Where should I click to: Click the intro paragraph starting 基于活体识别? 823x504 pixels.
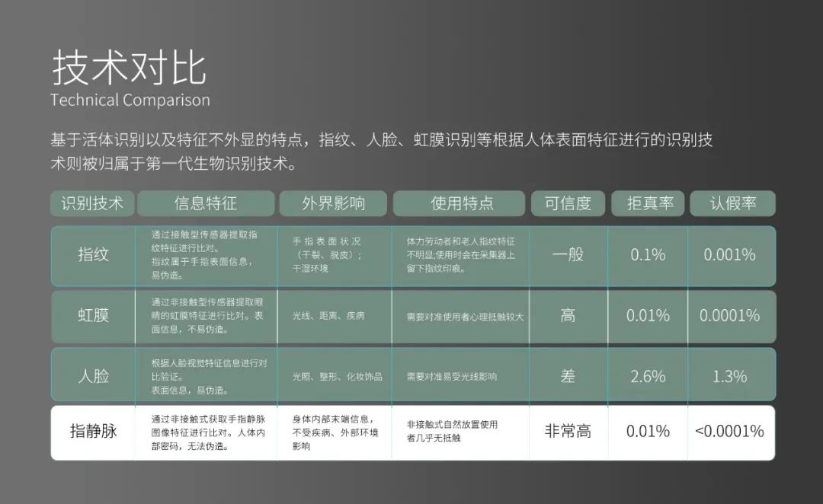click(382, 152)
